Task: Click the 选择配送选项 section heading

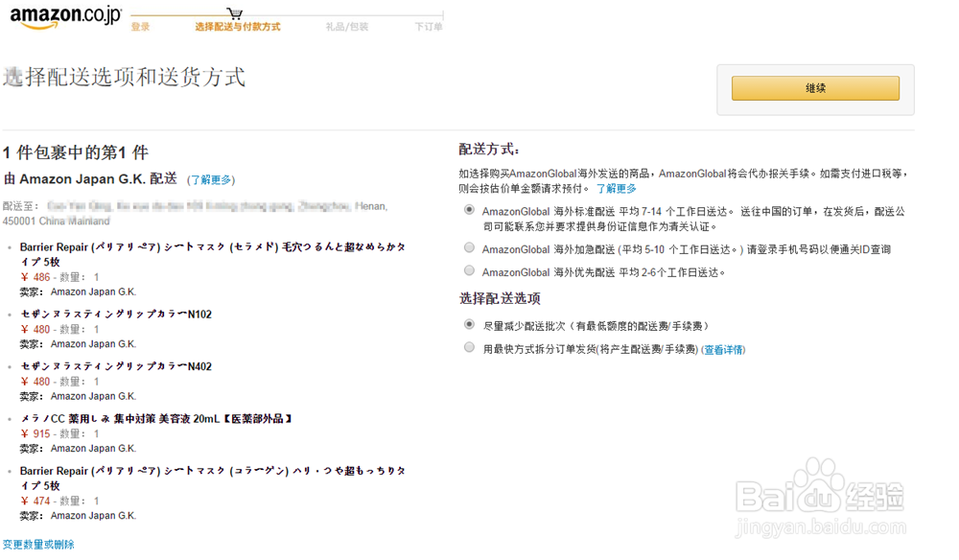Action: click(x=500, y=298)
